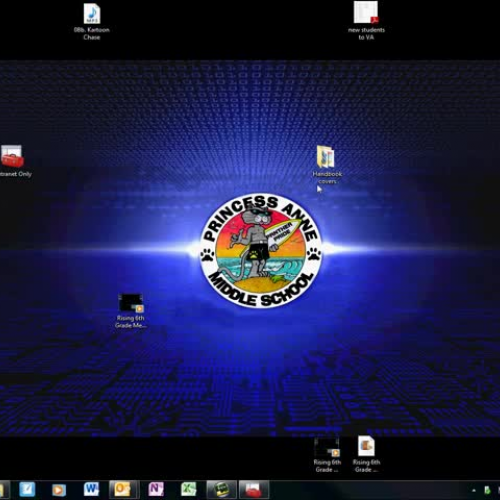The width and height of the screenshot is (500, 500).
Task: Launch Excel from the taskbar
Action: (188, 489)
